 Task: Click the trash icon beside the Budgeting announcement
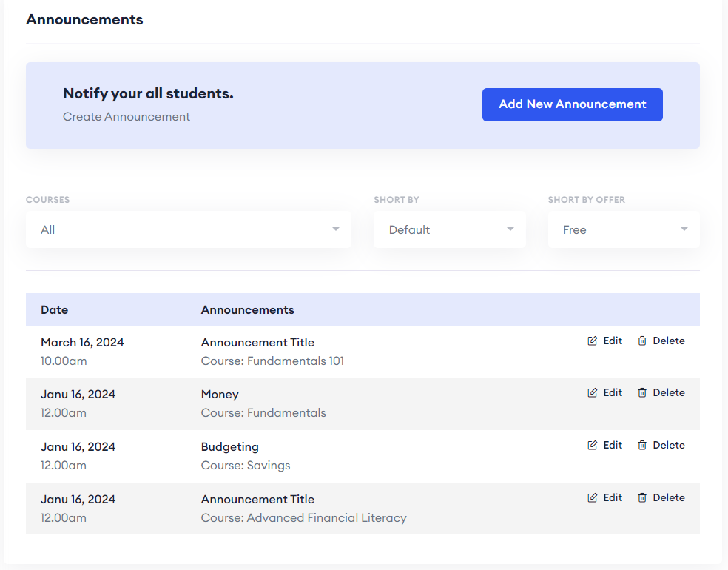tap(642, 445)
